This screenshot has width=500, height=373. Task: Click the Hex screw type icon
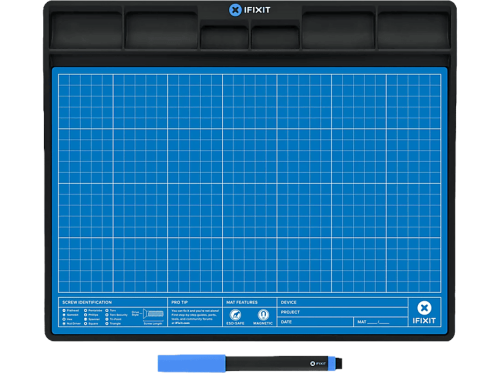click(64, 319)
